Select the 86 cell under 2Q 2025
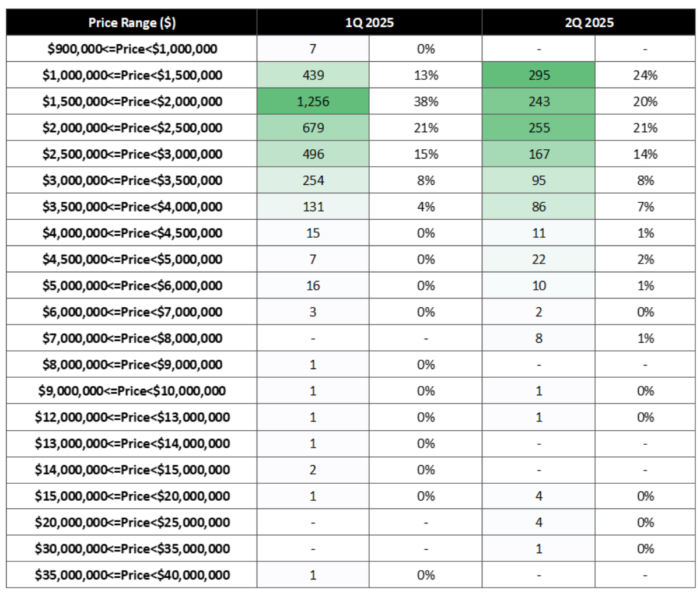 (538, 206)
